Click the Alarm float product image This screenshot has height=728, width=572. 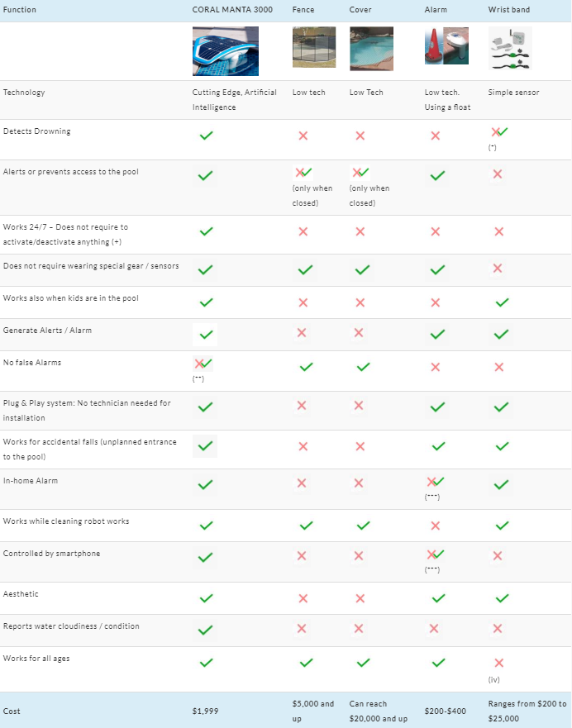point(446,45)
